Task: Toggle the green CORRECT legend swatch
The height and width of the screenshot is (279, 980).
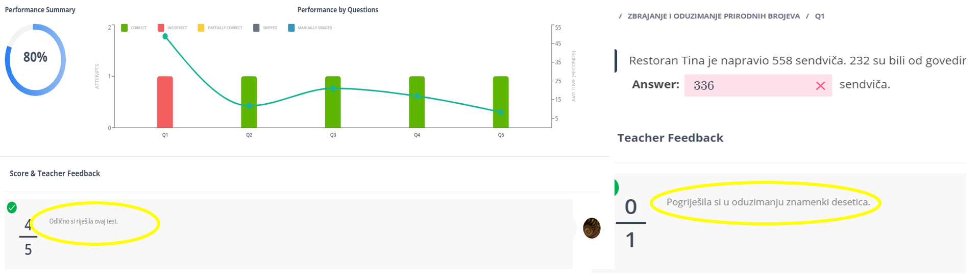Action: tap(124, 28)
